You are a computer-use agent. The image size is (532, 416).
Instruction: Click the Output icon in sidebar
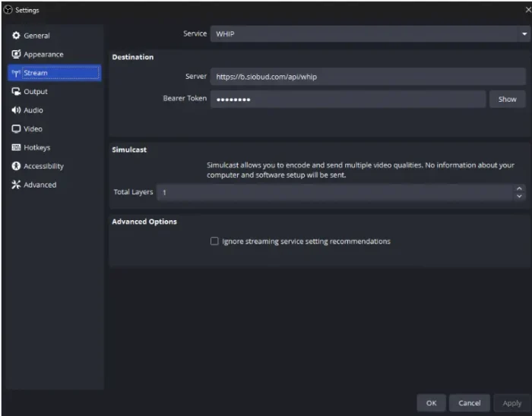16,92
